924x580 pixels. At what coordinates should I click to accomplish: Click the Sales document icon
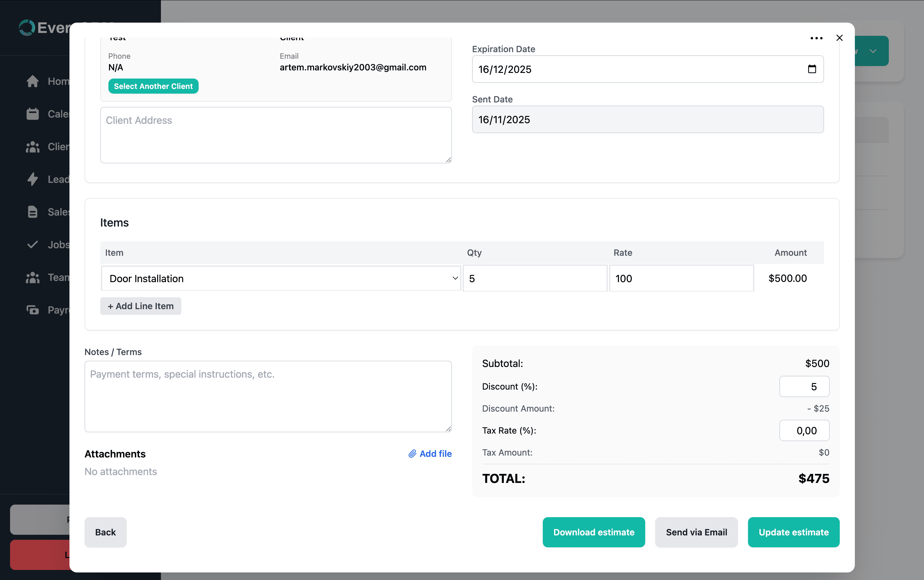[x=33, y=212]
